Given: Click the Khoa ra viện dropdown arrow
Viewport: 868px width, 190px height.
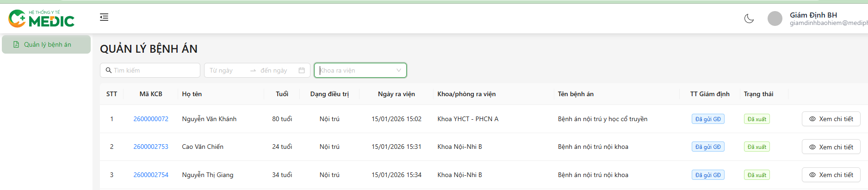Looking at the screenshot, I should point(398,70).
